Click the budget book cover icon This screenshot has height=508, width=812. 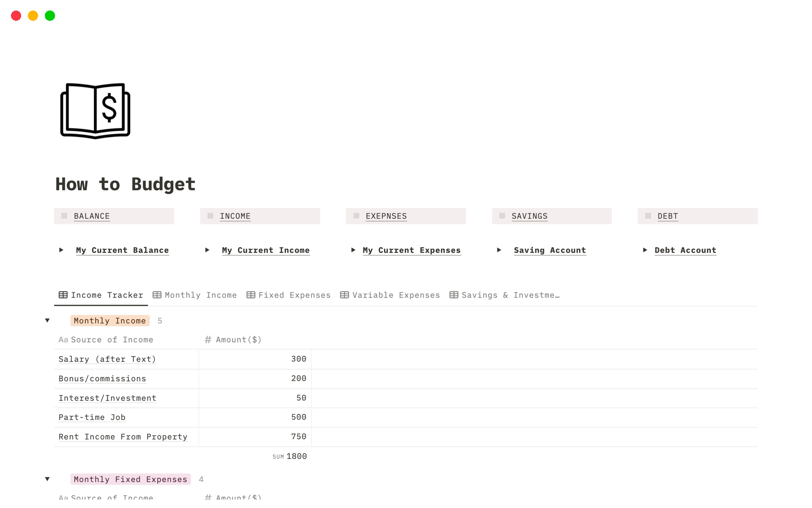95,110
